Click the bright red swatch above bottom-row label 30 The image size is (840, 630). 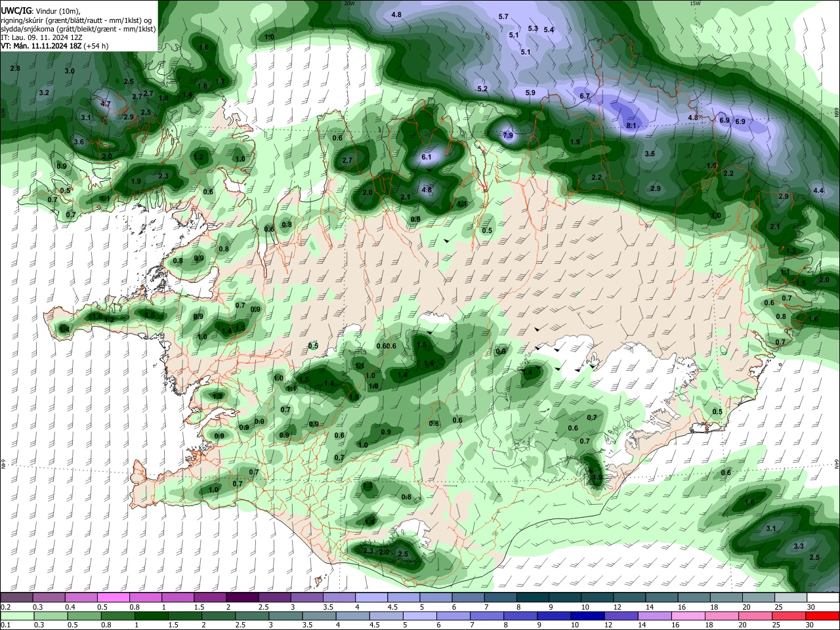tap(823, 616)
